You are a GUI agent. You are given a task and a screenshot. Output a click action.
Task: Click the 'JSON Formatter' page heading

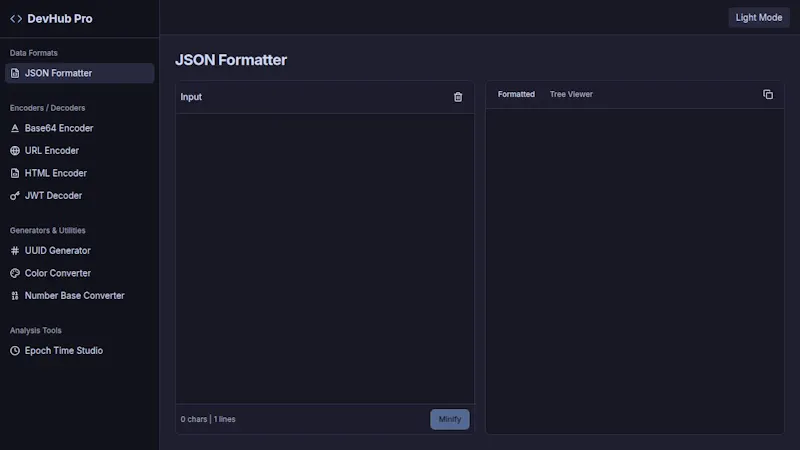pyautogui.click(x=231, y=60)
